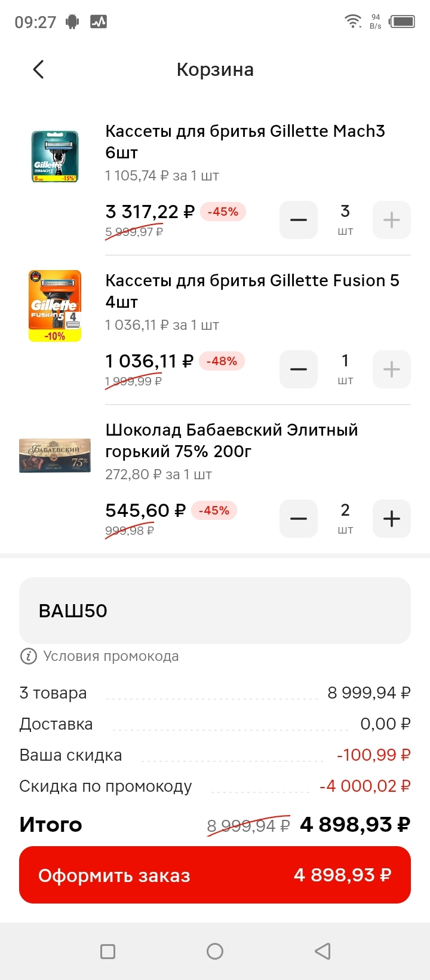This screenshot has height=980, width=430.
Task: Tap the Android recent apps square button
Action: [x=107, y=951]
